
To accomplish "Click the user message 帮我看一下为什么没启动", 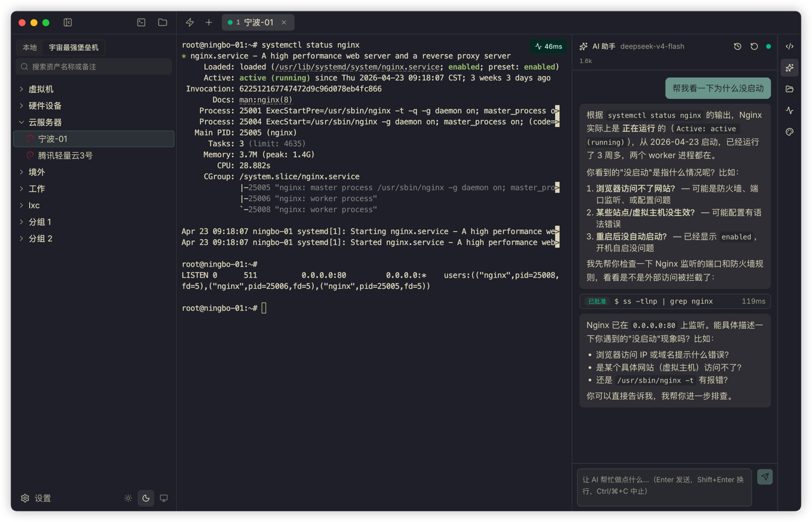I will [718, 88].
